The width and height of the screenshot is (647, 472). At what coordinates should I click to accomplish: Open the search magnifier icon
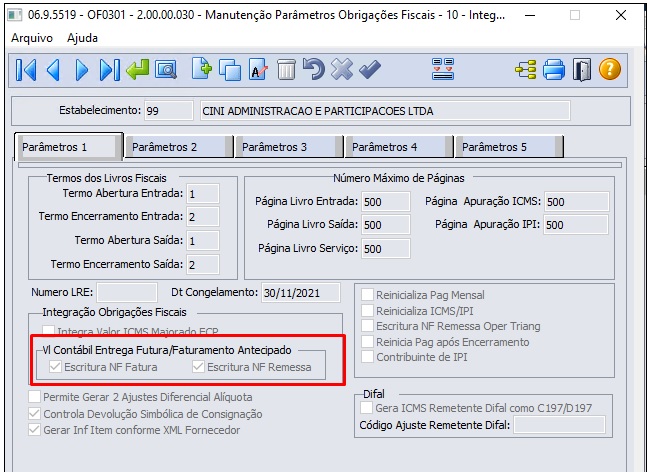166,70
